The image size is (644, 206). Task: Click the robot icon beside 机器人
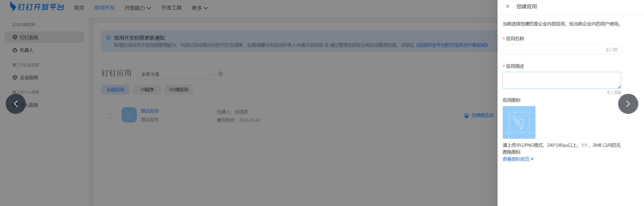pyautogui.click(x=15, y=50)
